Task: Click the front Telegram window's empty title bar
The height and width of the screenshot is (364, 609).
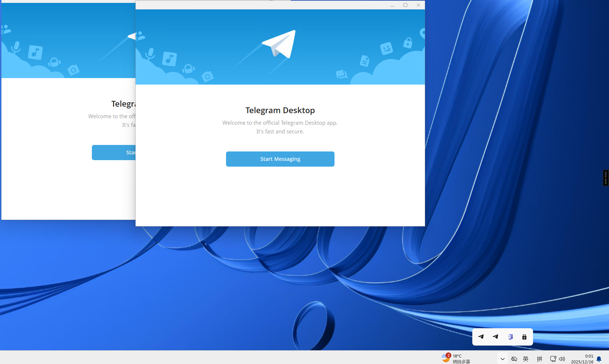Action: 253,5
